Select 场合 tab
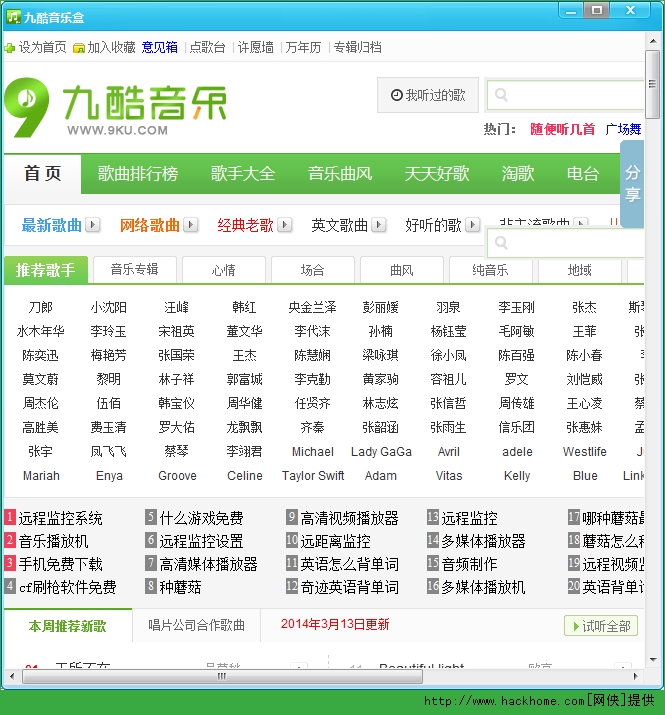 click(312, 270)
